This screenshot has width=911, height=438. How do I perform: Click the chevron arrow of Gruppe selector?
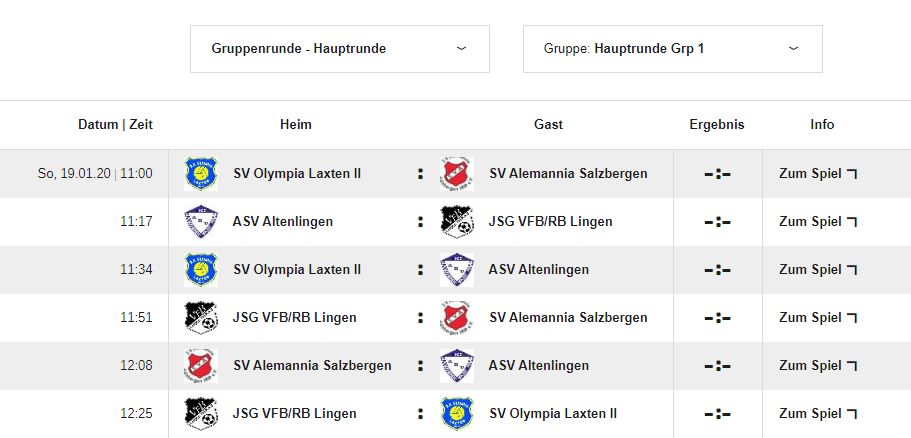793,49
